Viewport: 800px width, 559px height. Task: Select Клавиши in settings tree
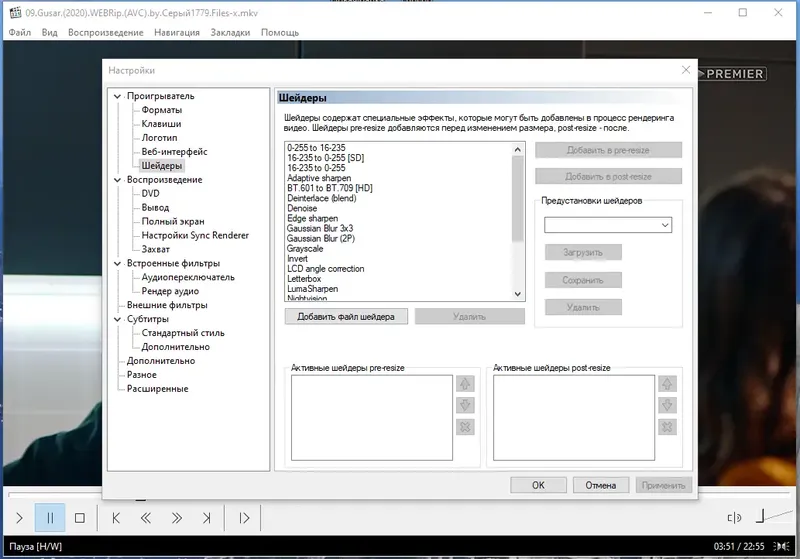click(161, 124)
